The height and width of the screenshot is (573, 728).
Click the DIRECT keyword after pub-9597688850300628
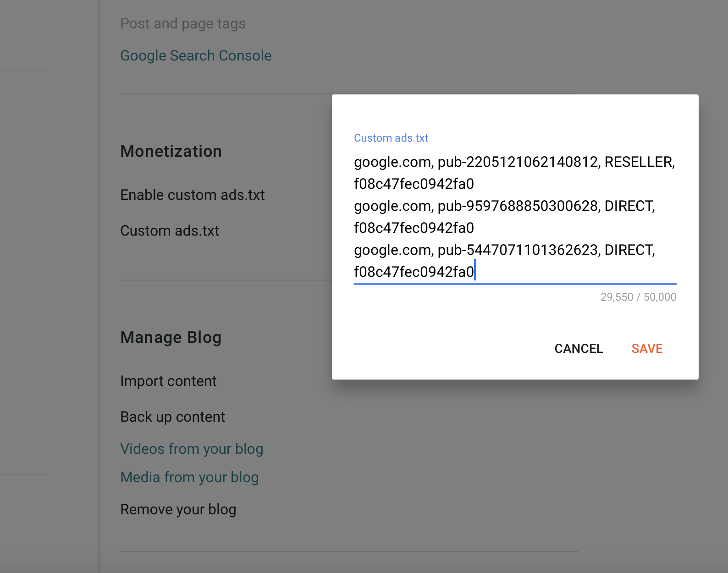(629, 206)
